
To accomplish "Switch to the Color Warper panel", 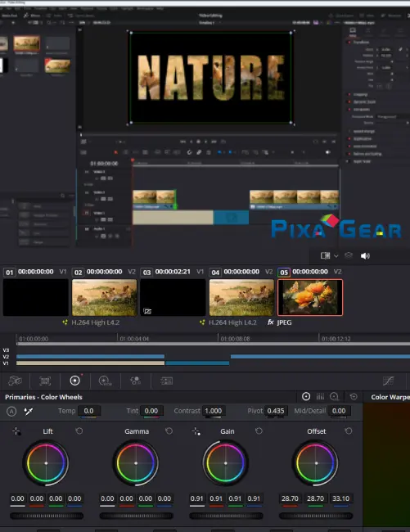I will (390, 397).
